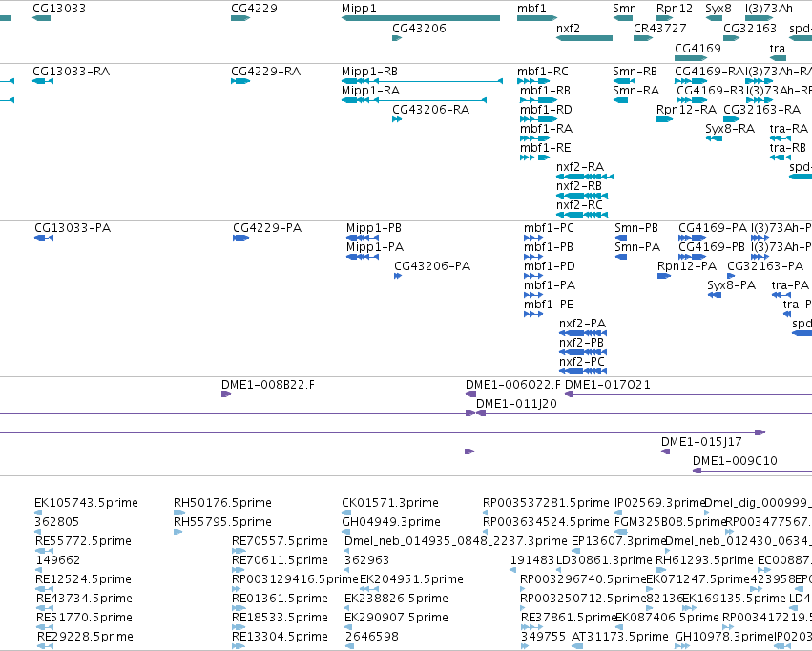812x651 pixels.
Task: Click protein CG32163-PA
Action: 765,266
